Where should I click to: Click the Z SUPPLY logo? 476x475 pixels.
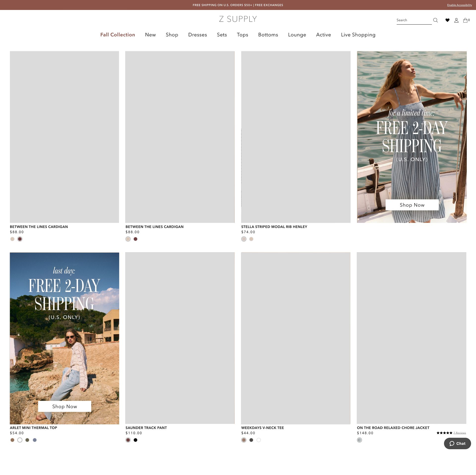pyautogui.click(x=238, y=19)
